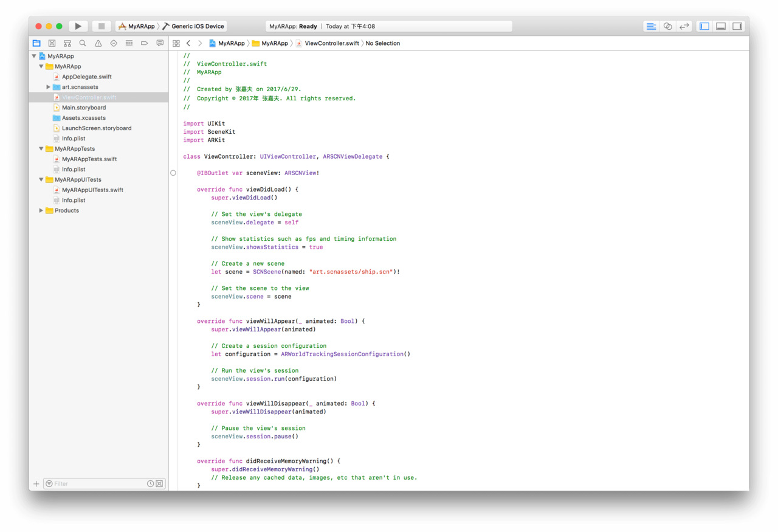Open the Debug navigator tab
This screenshot has height=532, width=778.
click(129, 43)
